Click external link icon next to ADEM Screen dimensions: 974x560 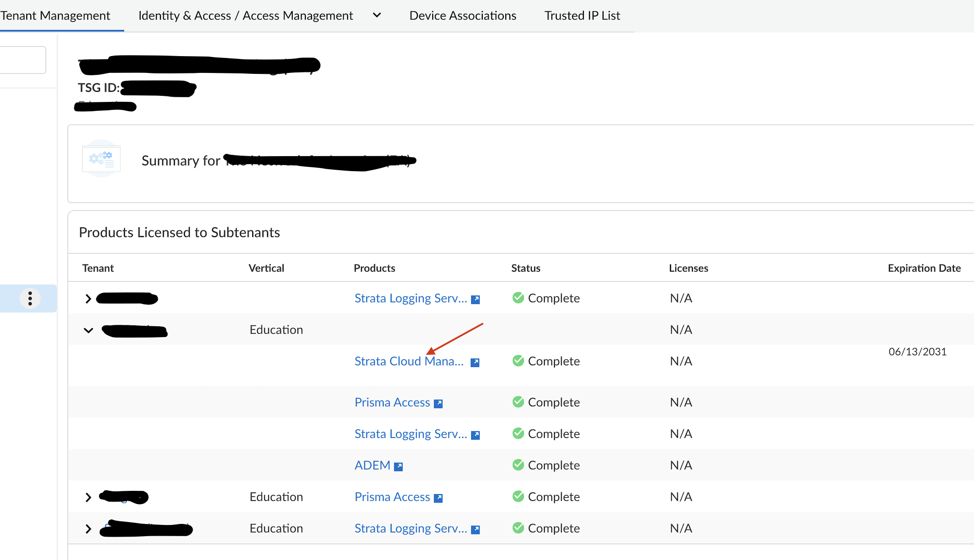click(x=398, y=467)
